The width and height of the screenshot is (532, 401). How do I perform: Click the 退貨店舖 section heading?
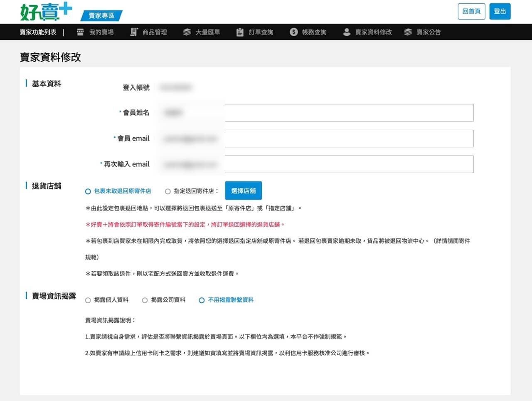[47, 186]
